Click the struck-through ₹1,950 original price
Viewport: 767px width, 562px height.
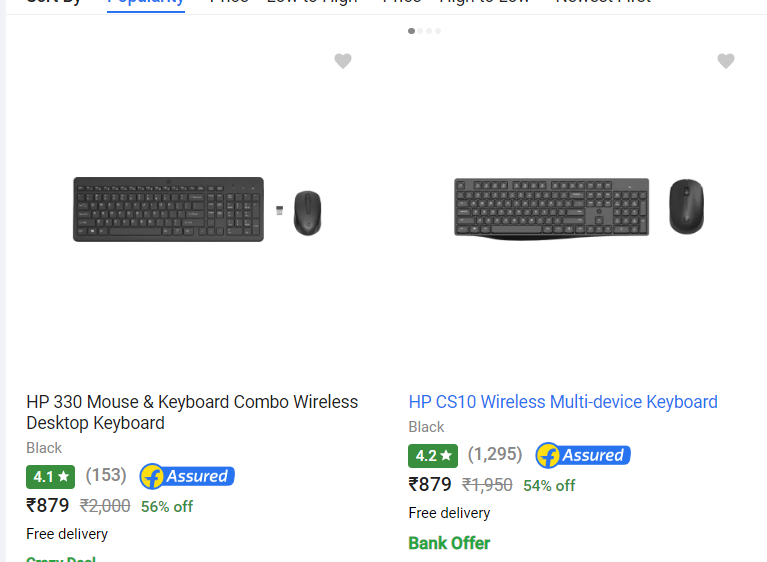point(487,485)
